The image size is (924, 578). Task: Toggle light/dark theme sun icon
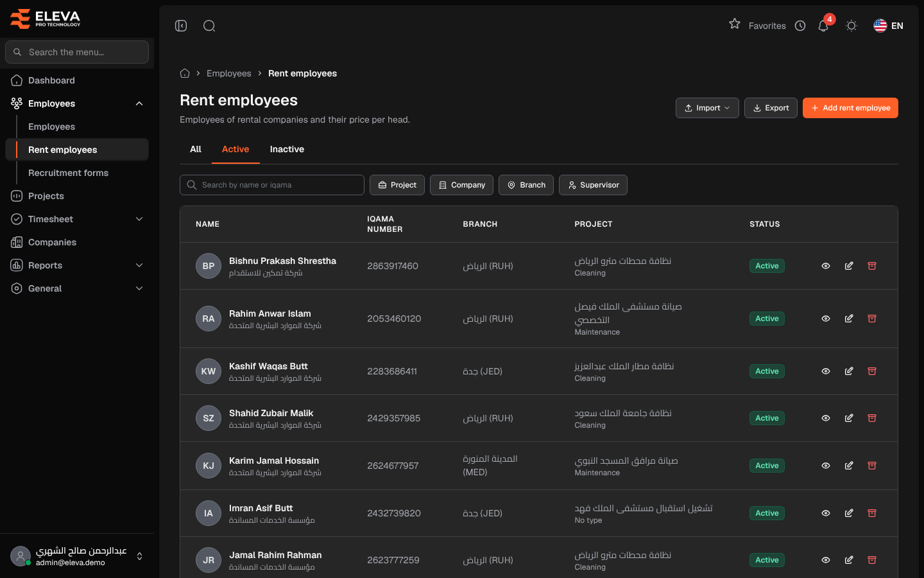851,26
